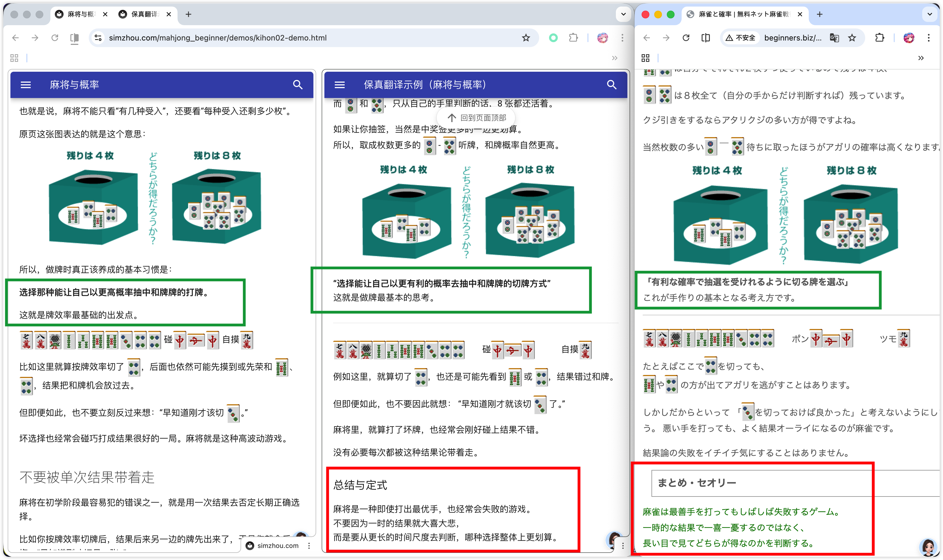
Task: Click search icon in 麻将与概率 header
Action: pos(298,85)
